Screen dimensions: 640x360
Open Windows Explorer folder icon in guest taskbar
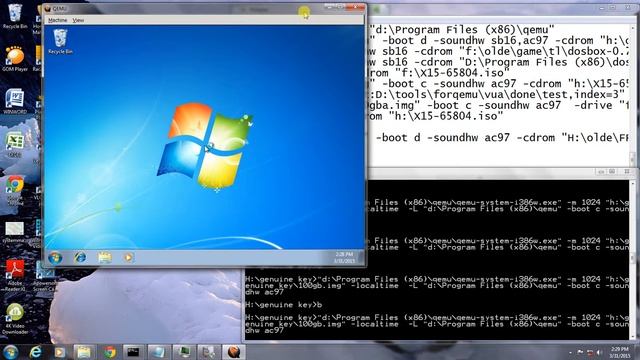[104, 258]
